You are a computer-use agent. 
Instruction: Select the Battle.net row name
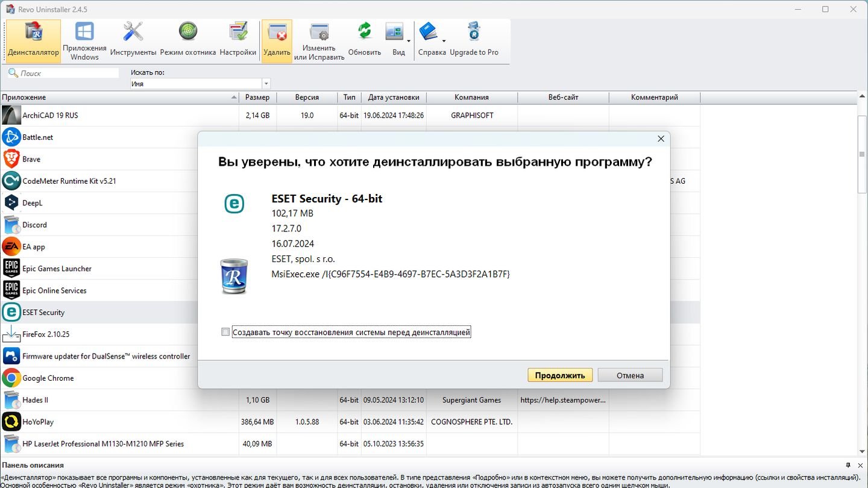37,137
